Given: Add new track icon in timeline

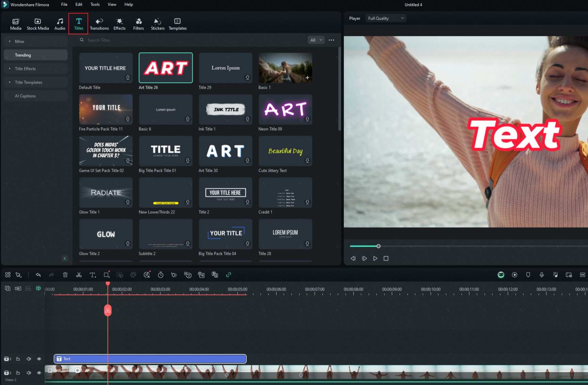Looking at the screenshot, I should tap(7, 288).
